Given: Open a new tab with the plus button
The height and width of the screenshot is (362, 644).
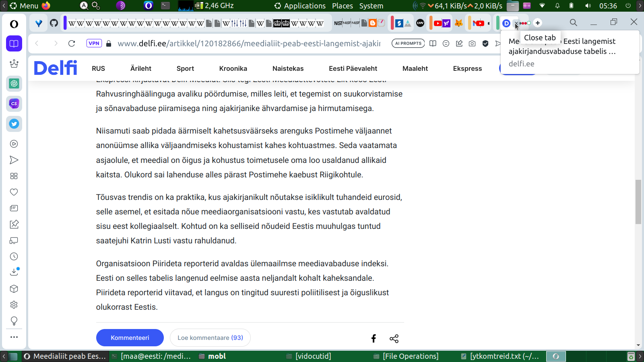Looking at the screenshot, I should point(538,23).
